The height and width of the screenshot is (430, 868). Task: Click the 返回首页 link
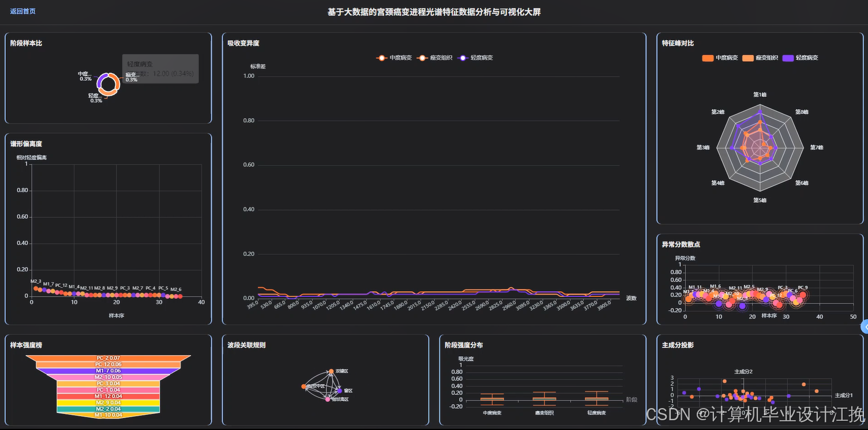(x=22, y=12)
